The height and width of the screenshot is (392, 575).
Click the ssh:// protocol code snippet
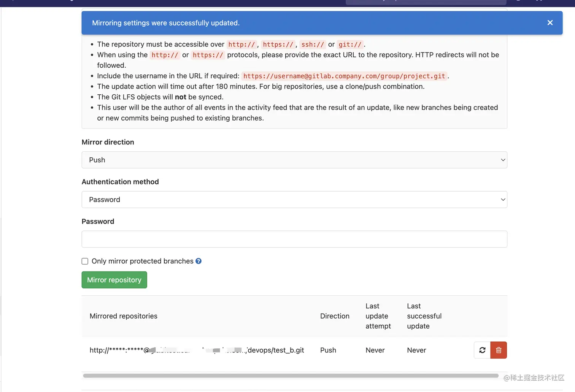click(313, 44)
